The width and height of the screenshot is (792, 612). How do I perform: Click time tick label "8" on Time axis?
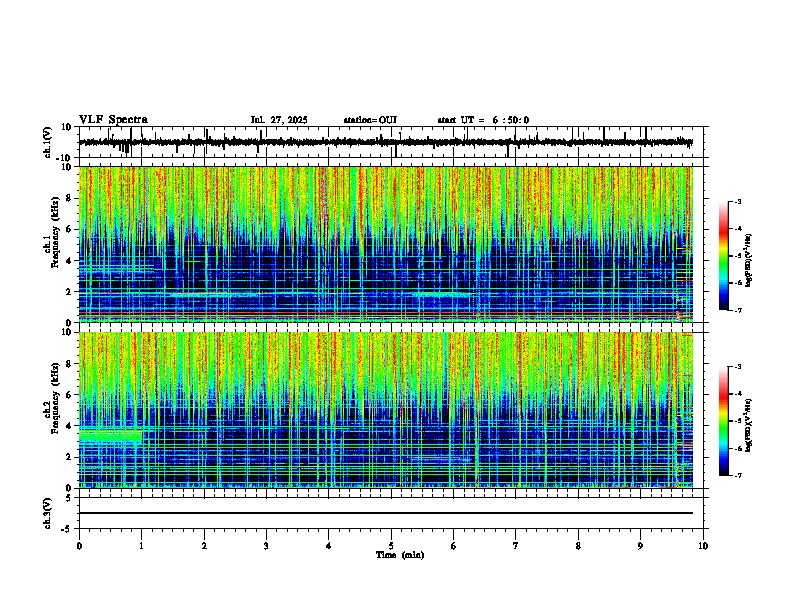(x=578, y=546)
